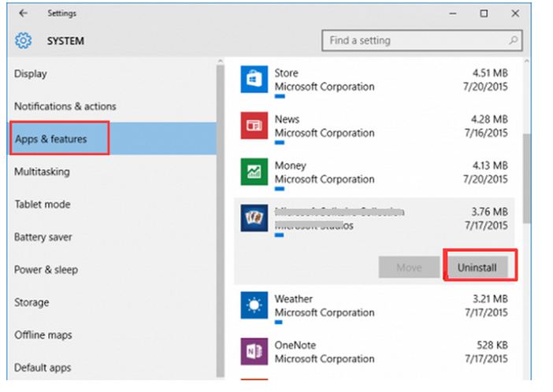Screen dimensions: 553x392
Task: Minimize the Settings window
Action: 453,13
